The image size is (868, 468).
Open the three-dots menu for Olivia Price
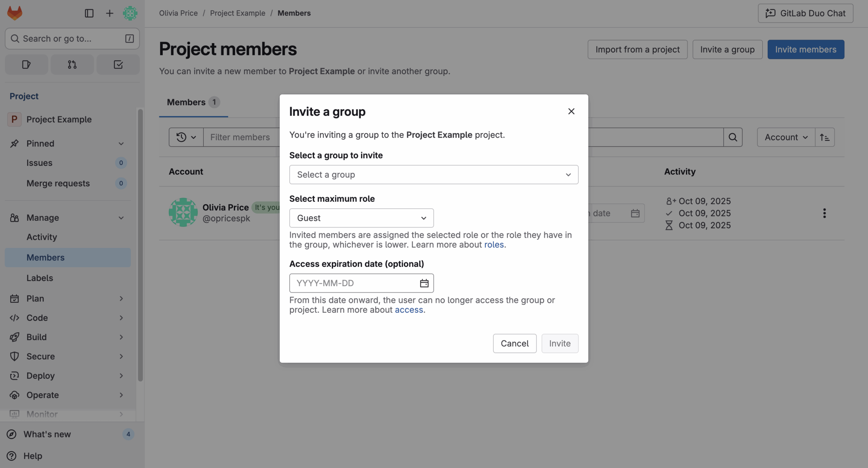point(824,213)
